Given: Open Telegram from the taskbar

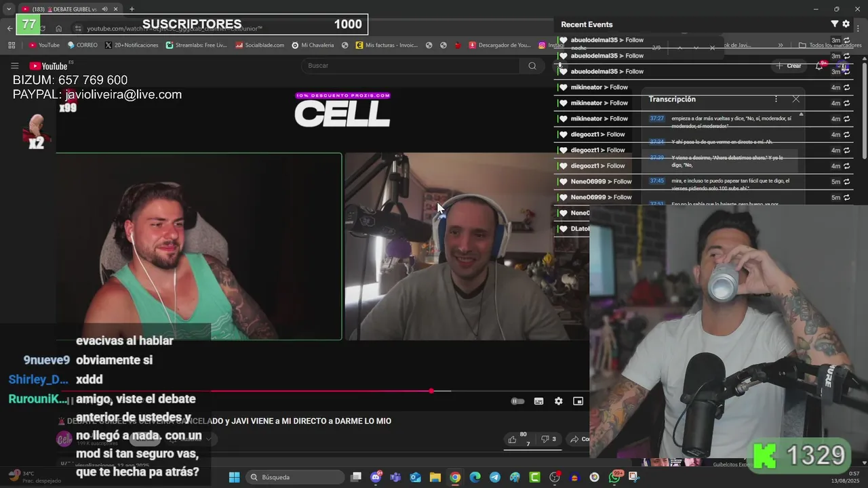Looking at the screenshot, I should 495,477.
